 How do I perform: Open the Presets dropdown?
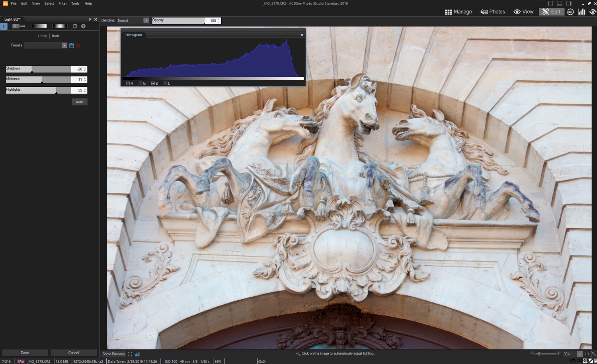pos(64,45)
